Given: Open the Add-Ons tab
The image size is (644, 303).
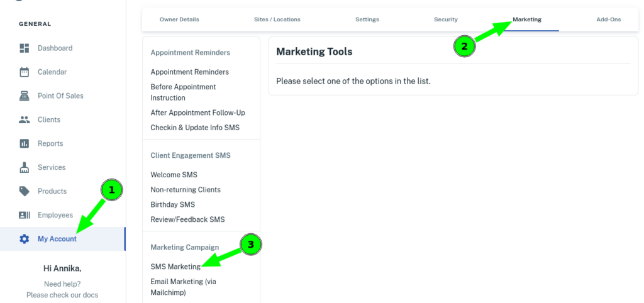Looking at the screenshot, I should (x=608, y=19).
